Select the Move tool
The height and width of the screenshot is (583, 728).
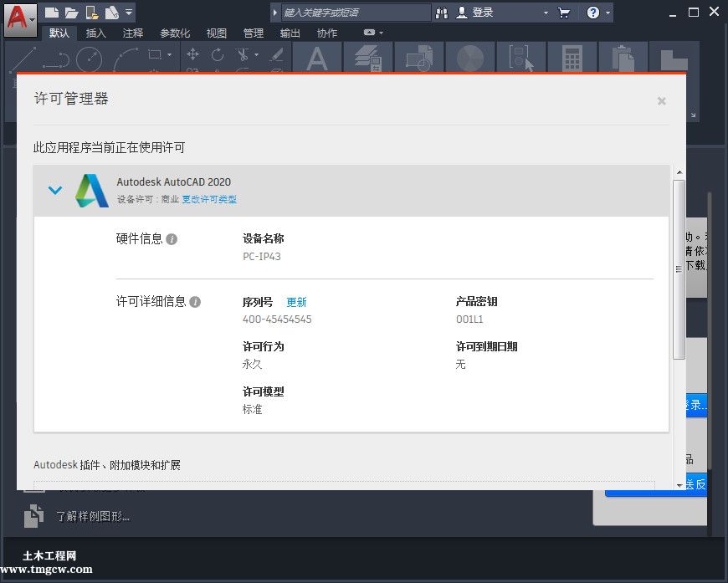192,54
